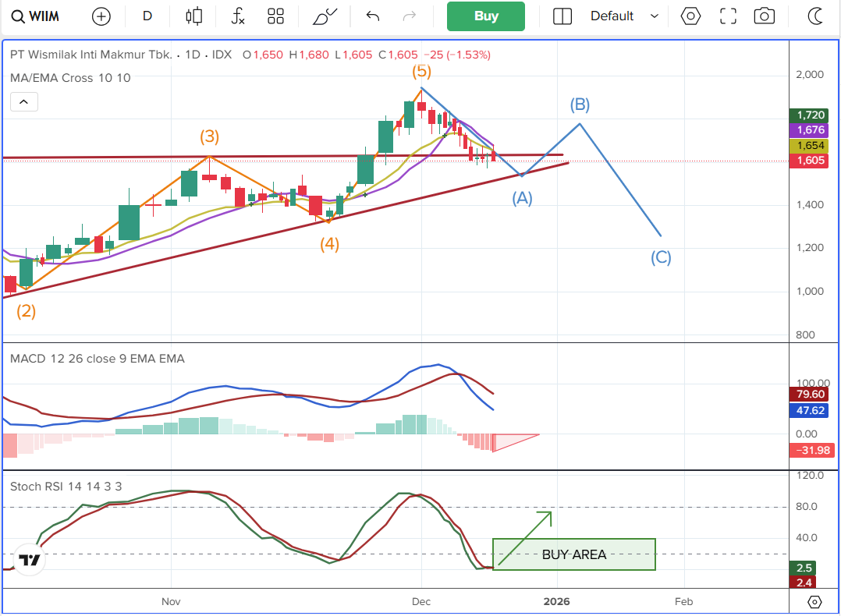The height and width of the screenshot is (616, 841).
Task: Click the 2,000 price scale label
Action: tap(809, 75)
